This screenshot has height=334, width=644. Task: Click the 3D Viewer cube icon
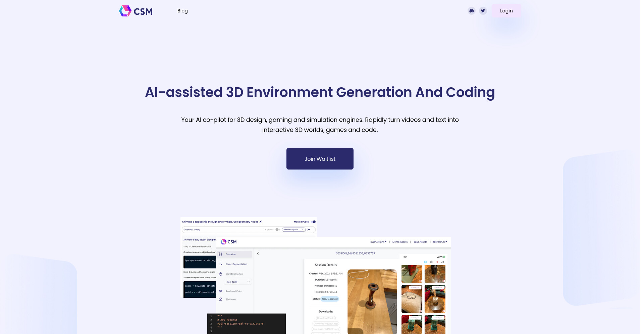pyautogui.click(x=220, y=299)
